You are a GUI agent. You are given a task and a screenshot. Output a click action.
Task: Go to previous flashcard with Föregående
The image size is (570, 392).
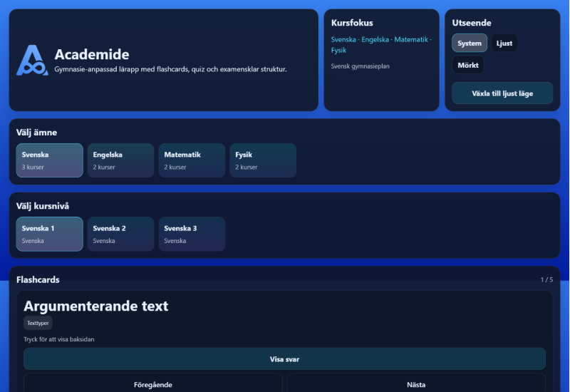[153, 384]
